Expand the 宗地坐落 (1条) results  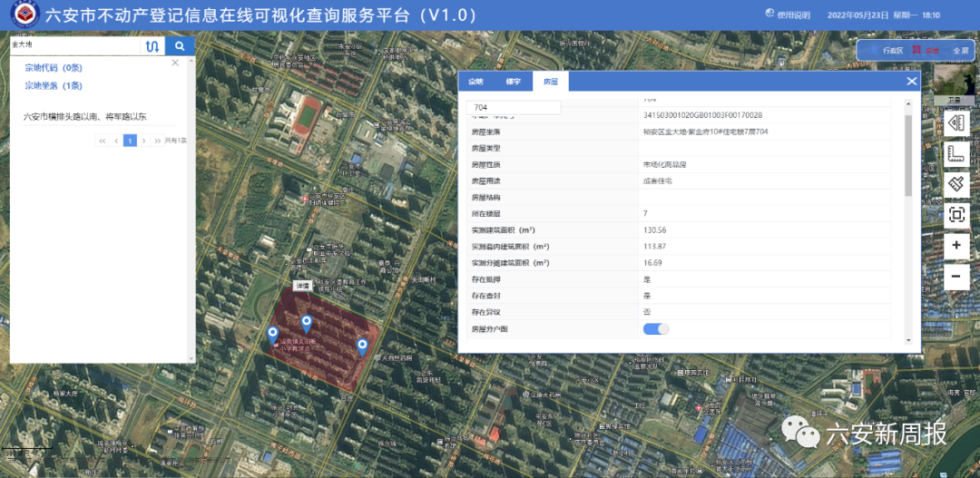[x=54, y=86]
